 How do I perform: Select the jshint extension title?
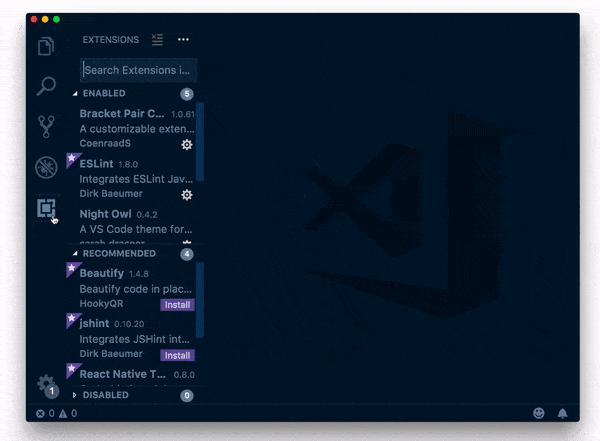94,323
